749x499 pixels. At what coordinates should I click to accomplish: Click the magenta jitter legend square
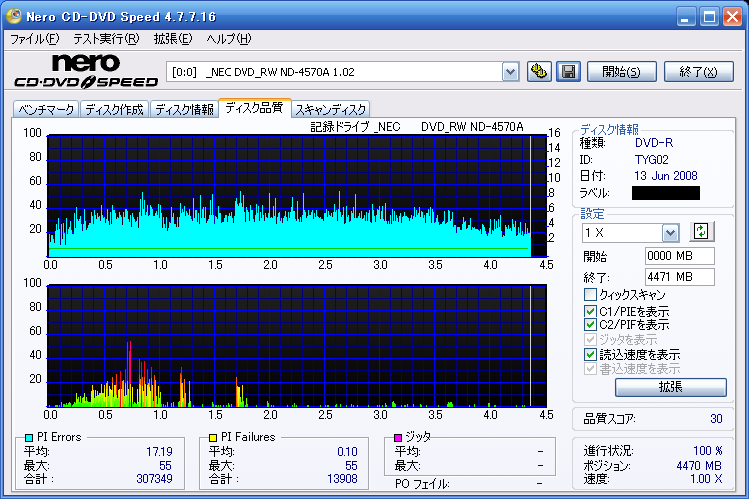click(397, 437)
